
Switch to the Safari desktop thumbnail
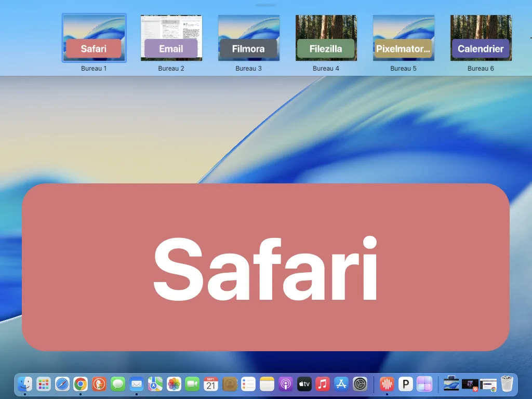tap(94, 38)
